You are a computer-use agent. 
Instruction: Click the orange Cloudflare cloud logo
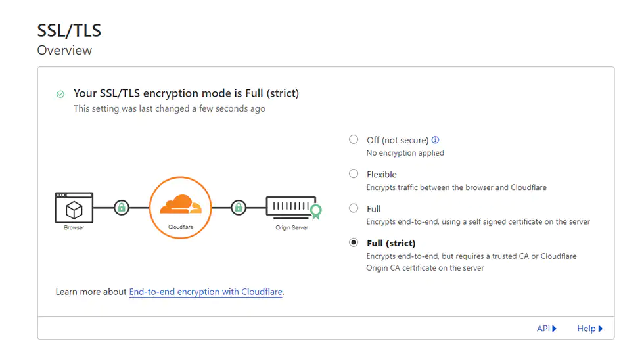pos(180,206)
